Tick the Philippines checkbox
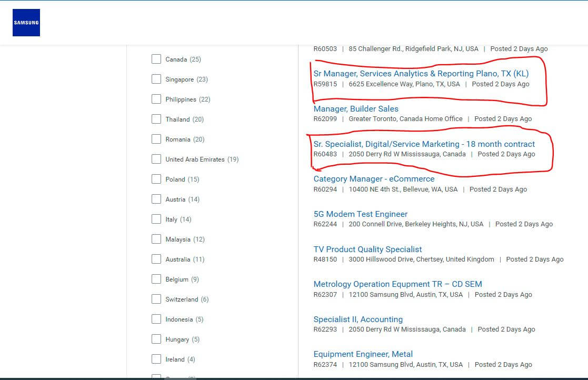The width and height of the screenshot is (588, 380). 156,99
